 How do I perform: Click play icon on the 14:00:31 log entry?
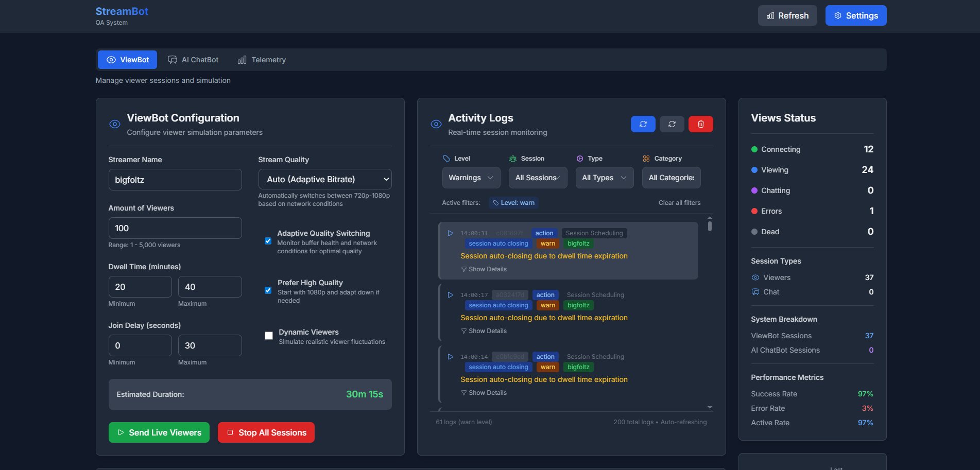[x=450, y=233]
